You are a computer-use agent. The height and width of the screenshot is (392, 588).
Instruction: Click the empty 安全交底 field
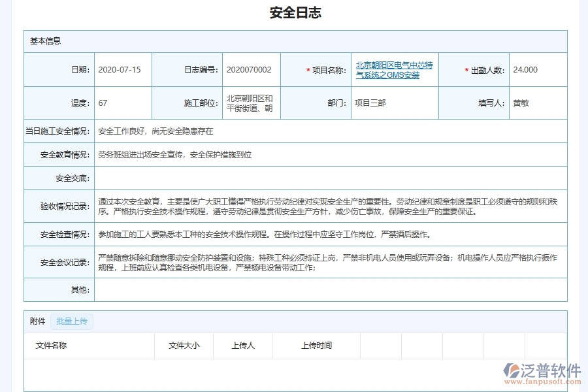(x=327, y=178)
